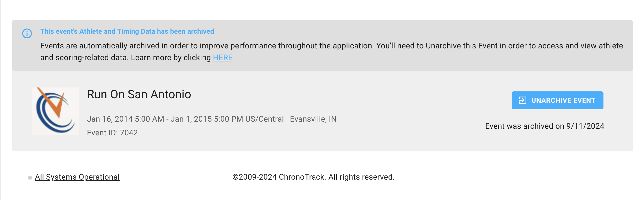Click the Run On San Antonio title
The image size is (644, 200).
tap(139, 95)
